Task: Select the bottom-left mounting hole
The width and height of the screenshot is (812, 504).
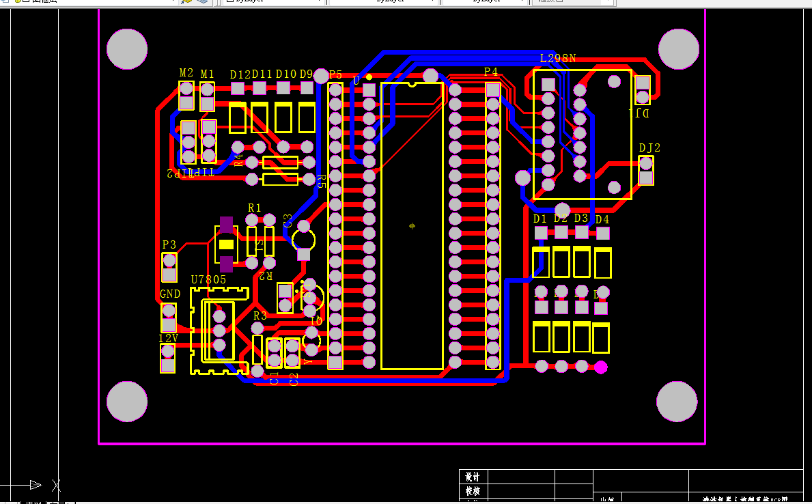Action: (127, 402)
